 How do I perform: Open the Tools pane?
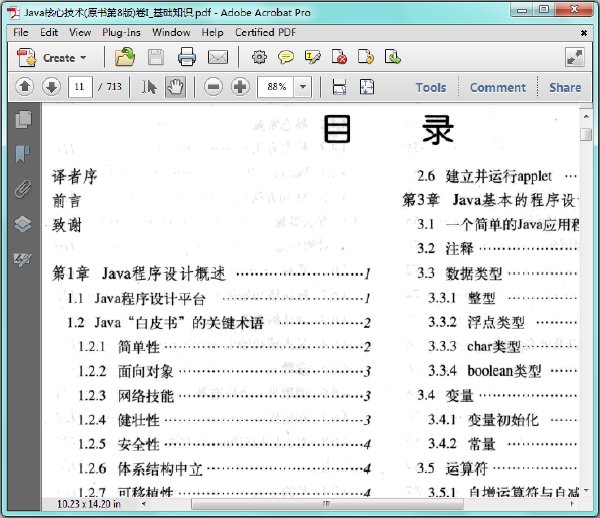(x=431, y=88)
